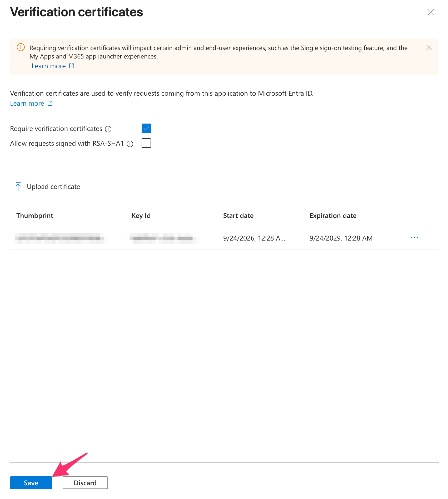Screen dimensions: 448x499
Task: Click Upload certificate
Action: click(x=53, y=187)
